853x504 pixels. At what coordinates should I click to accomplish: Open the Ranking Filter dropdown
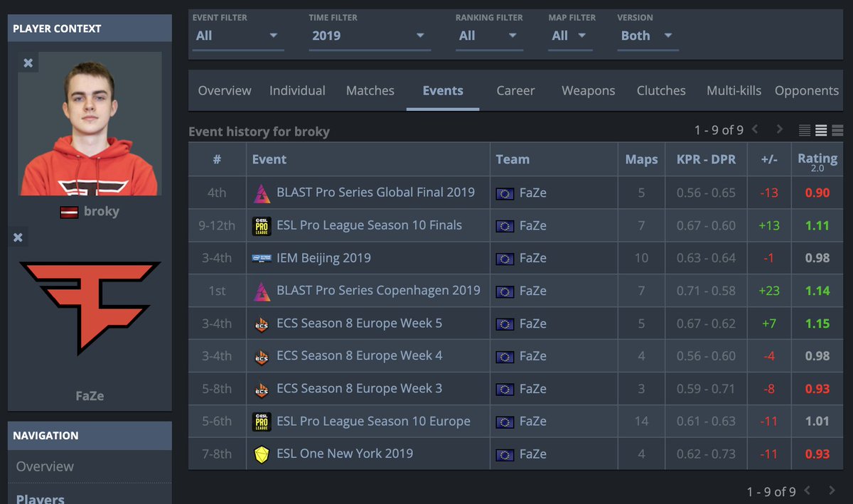(488, 36)
